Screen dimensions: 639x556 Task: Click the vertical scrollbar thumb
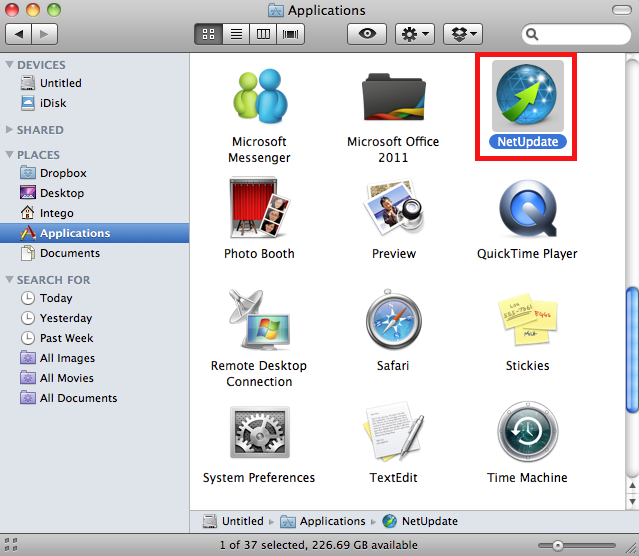tap(632, 350)
